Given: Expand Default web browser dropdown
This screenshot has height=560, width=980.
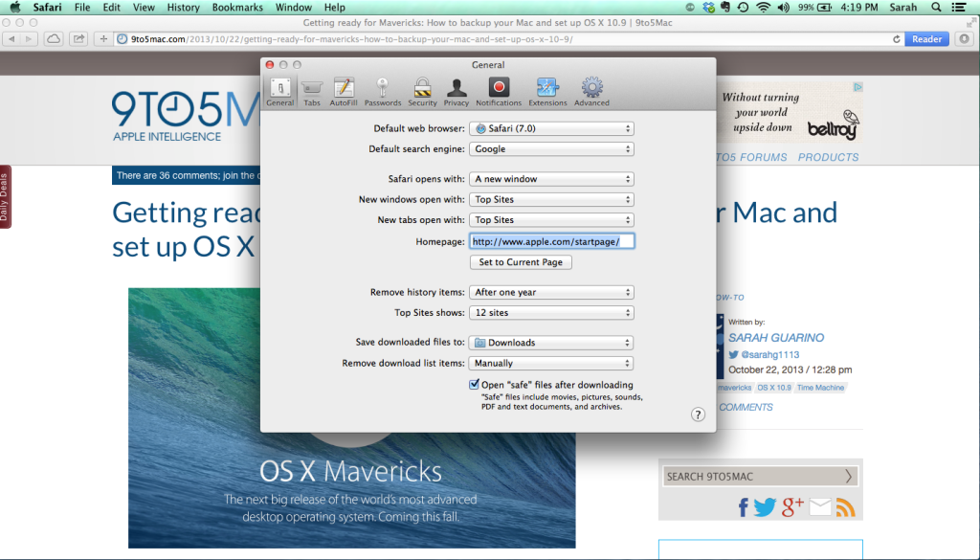Looking at the screenshot, I should [551, 128].
